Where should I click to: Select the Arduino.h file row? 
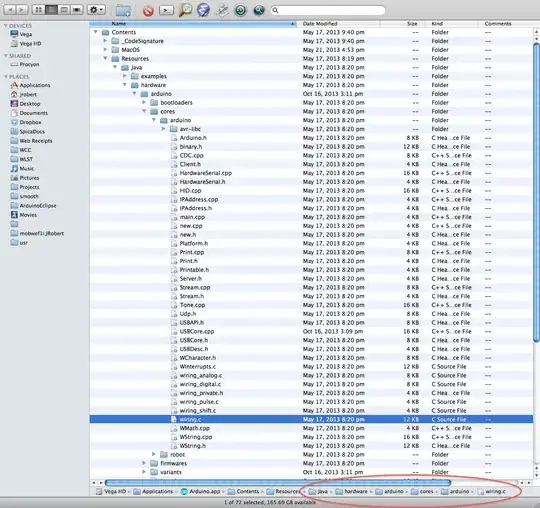311,138
